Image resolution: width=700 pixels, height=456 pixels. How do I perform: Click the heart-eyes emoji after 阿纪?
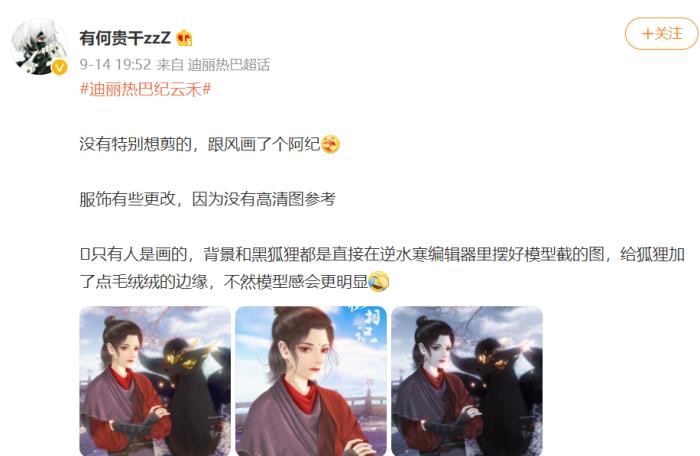pos(330,144)
